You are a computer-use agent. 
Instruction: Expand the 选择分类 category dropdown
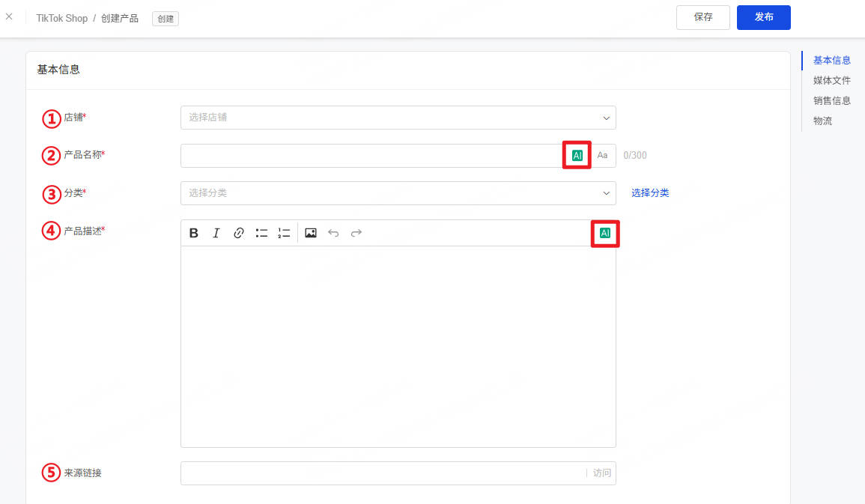[x=398, y=193]
